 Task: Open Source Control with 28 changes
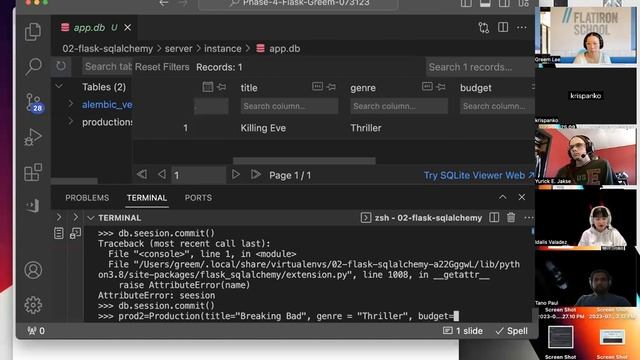(x=33, y=102)
